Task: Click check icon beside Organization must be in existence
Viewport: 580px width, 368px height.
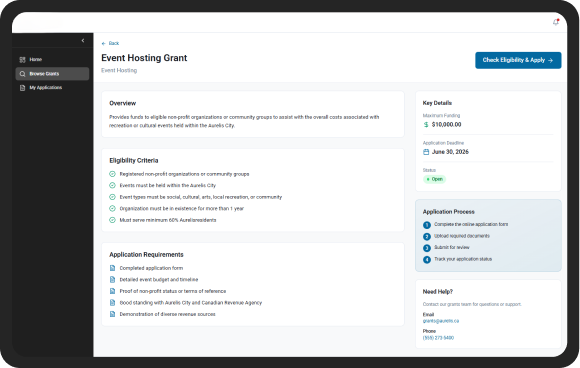Action: tap(112, 209)
